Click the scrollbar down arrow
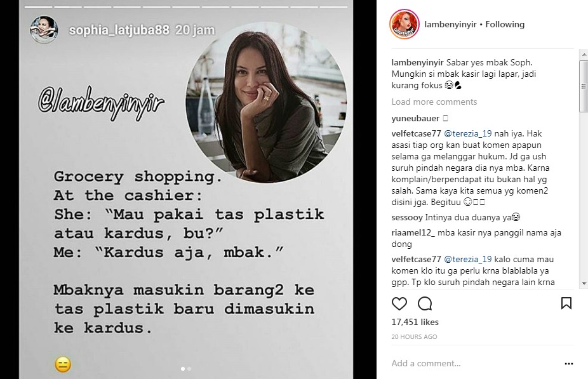This screenshot has width=588, height=379. [x=584, y=284]
